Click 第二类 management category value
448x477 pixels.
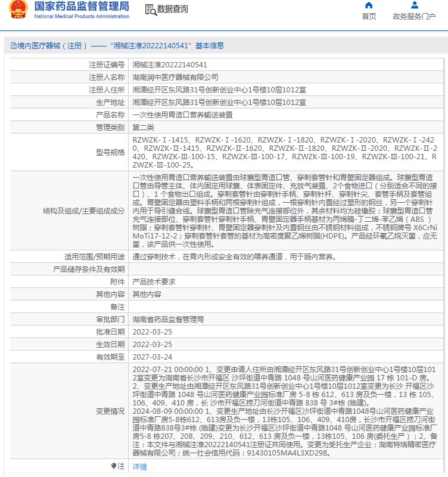click(143, 127)
